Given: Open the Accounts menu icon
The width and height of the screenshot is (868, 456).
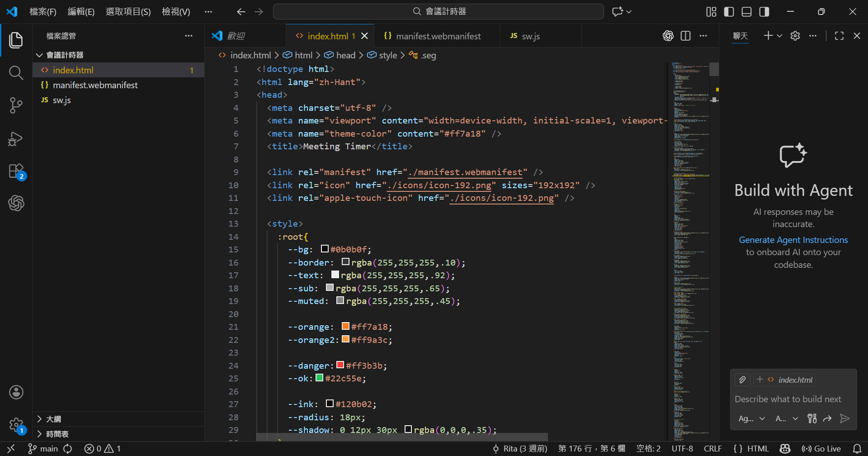Looking at the screenshot, I should (x=16, y=392).
